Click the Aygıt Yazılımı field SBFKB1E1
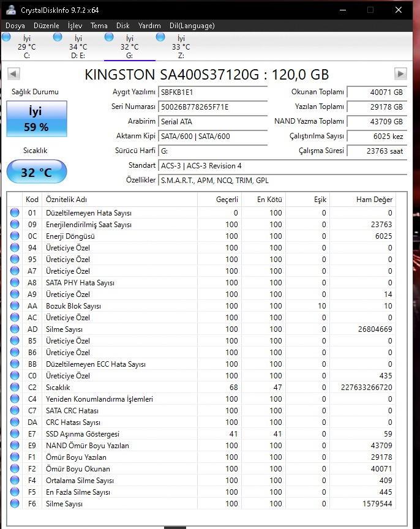This screenshot has height=529, width=420. (x=213, y=92)
